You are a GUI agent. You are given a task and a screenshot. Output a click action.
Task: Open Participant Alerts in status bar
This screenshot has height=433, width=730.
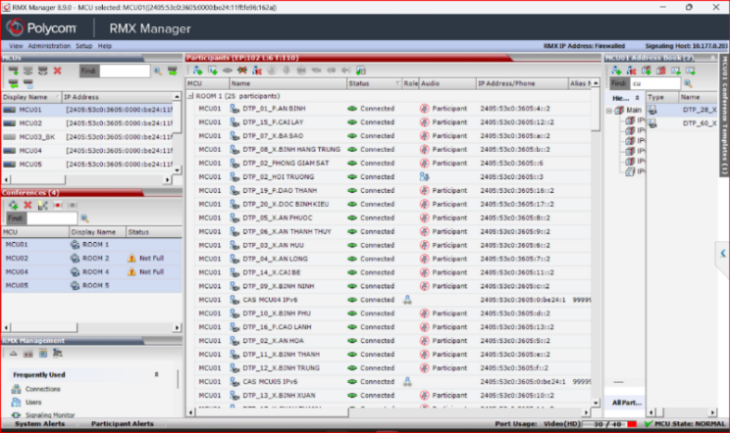click(122, 424)
